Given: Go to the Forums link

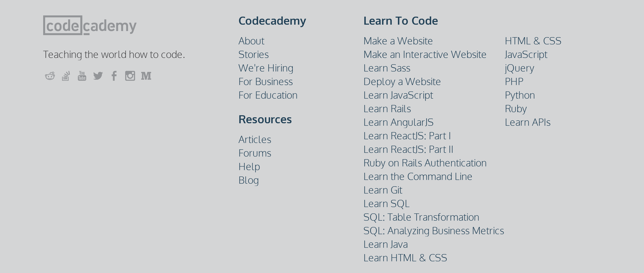Looking at the screenshot, I should [x=255, y=153].
